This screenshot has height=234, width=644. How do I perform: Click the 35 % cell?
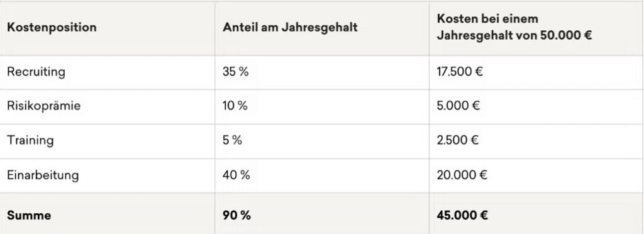(236, 72)
